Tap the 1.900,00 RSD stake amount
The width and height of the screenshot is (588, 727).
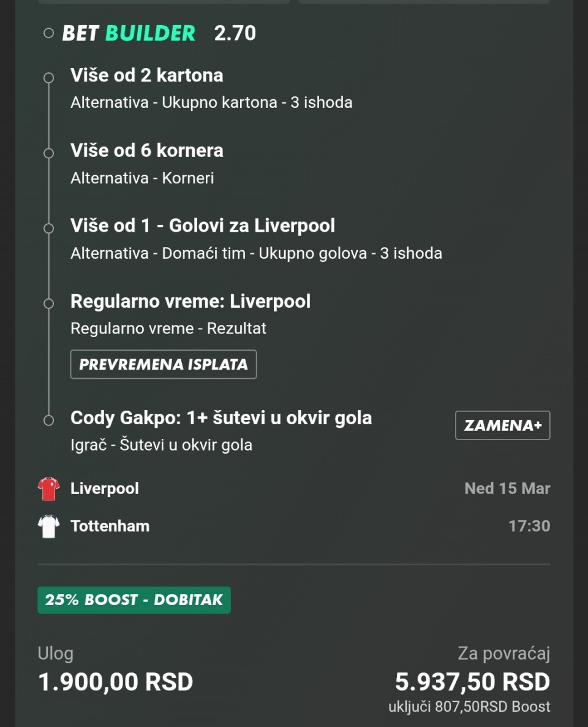[116, 682]
